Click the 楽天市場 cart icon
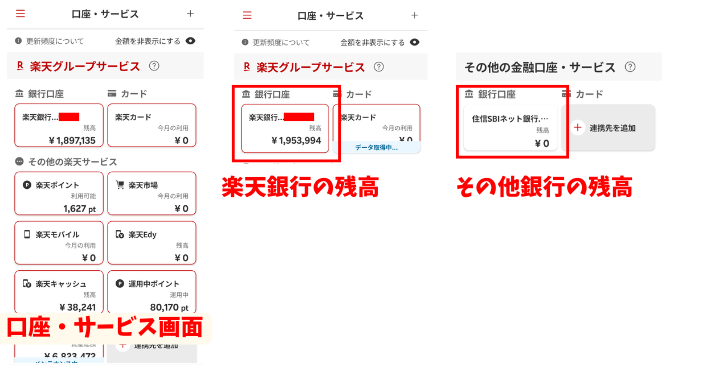Image resolution: width=714 pixels, height=373 pixels. (120, 185)
